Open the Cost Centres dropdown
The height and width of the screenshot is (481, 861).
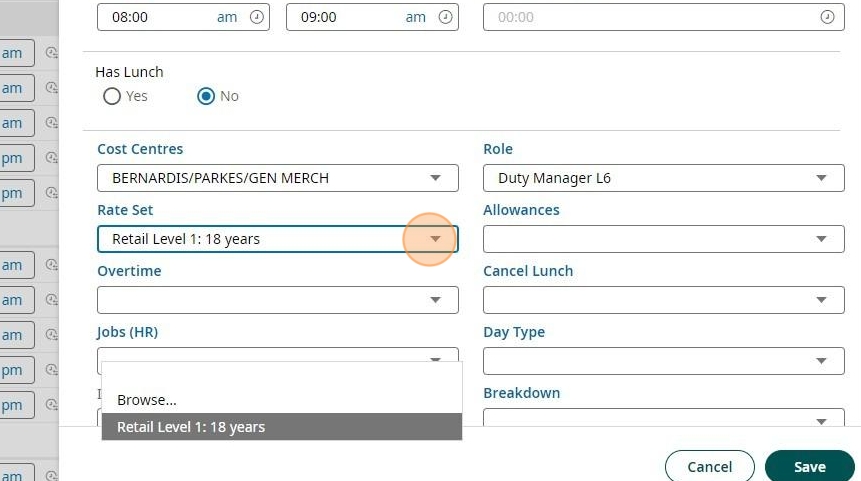pyautogui.click(x=435, y=178)
